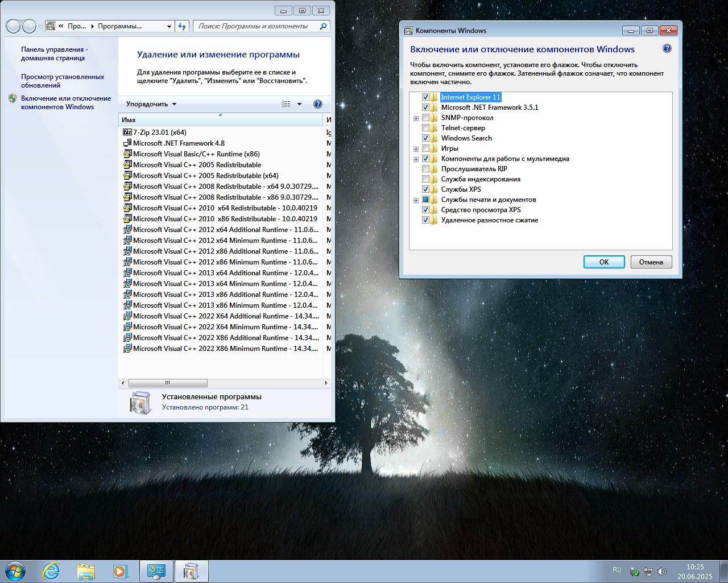Launch Windows Media Player from the taskbar
The height and width of the screenshot is (583, 728).
121,571
